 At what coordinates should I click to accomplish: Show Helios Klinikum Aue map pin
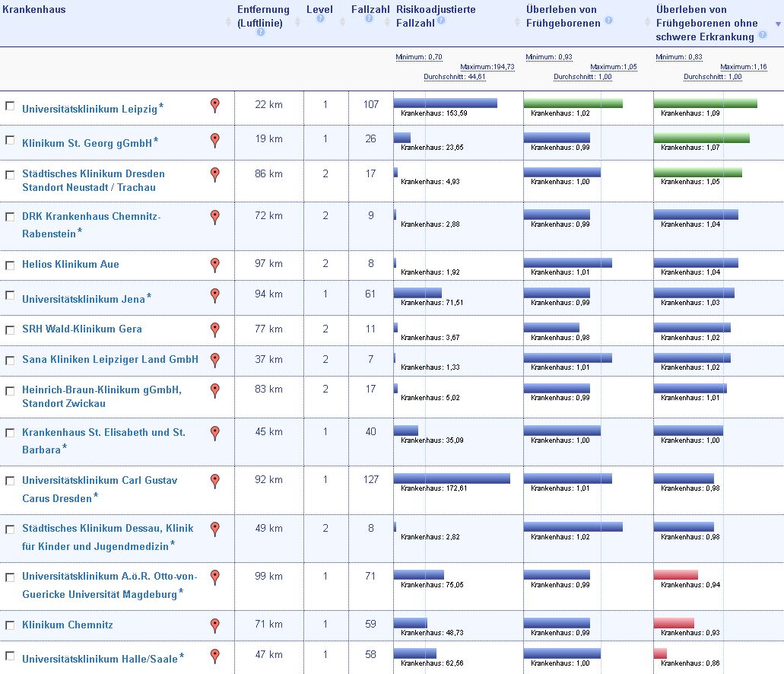pyautogui.click(x=215, y=265)
